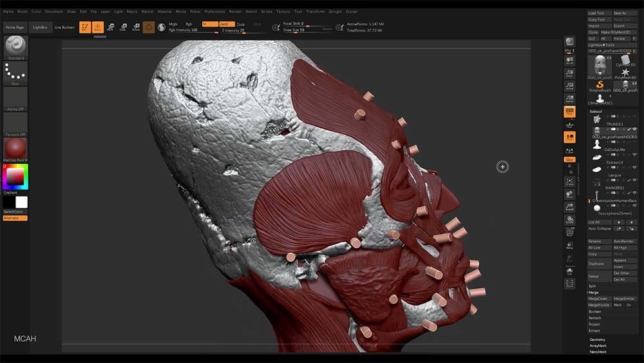644x363 pixels.
Task: Choose the Move transform tool
Action: pos(111,27)
